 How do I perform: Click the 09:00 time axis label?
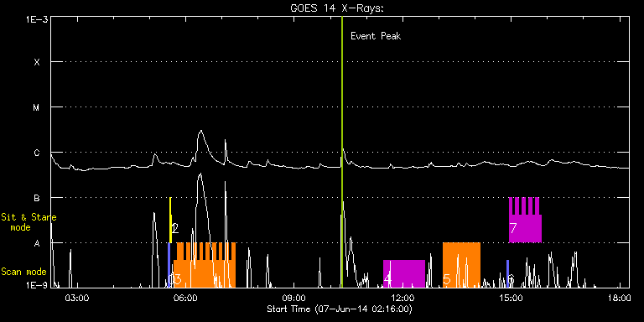(x=294, y=299)
